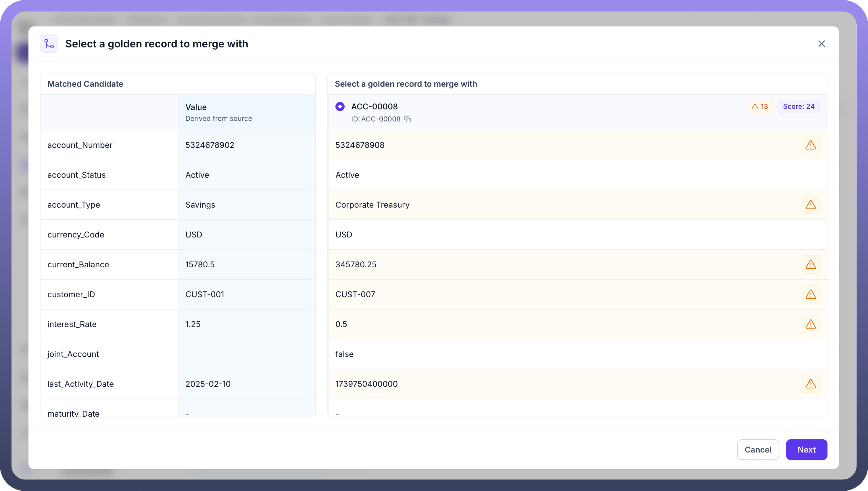Click candidate value 15780.5

click(200, 264)
